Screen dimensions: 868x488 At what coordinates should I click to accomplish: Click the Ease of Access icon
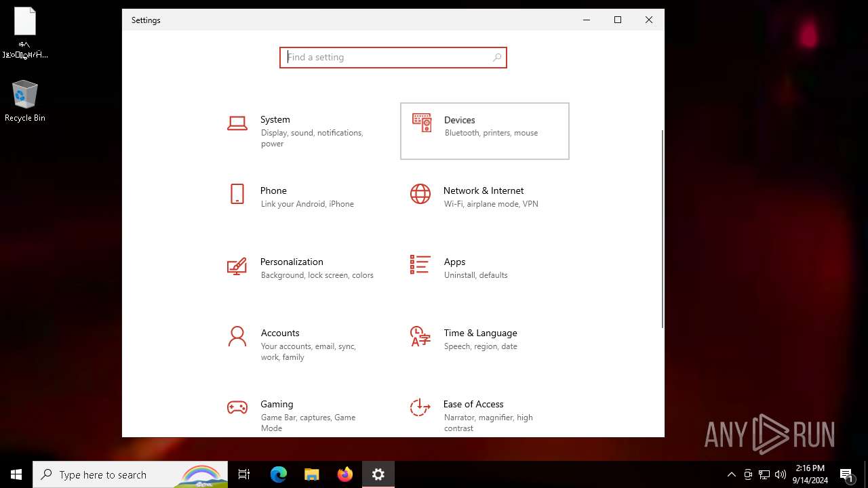click(420, 407)
